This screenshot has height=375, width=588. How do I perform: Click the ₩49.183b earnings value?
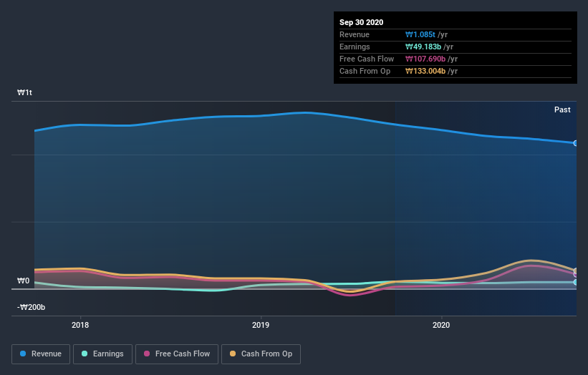pos(423,47)
